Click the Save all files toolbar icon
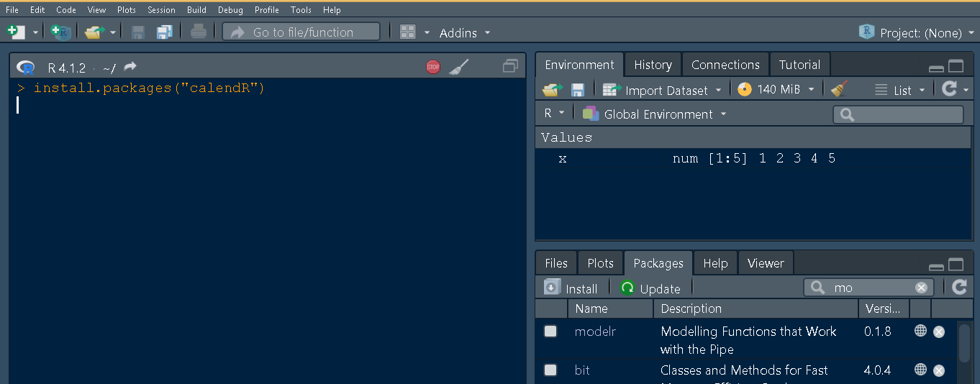The image size is (980, 384). point(165,32)
